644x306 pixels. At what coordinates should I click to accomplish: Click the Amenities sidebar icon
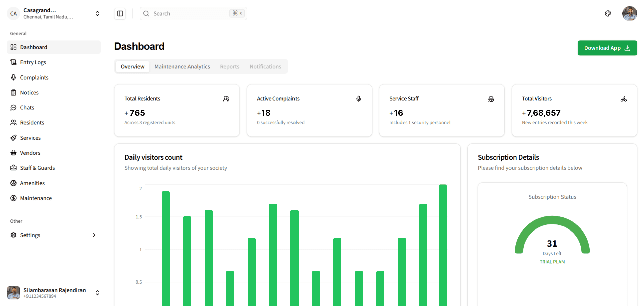pyautogui.click(x=13, y=183)
